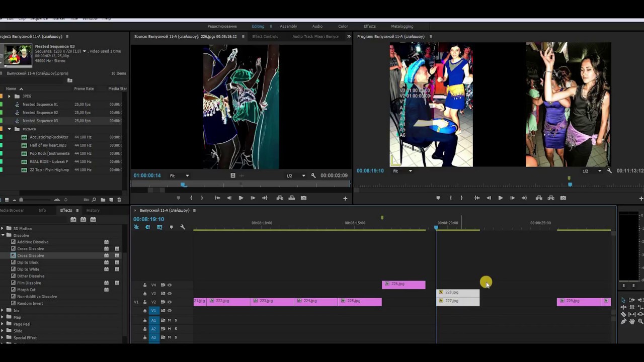
Task: Toggle Linked Selection in the timeline
Action: pyautogui.click(x=159, y=227)
